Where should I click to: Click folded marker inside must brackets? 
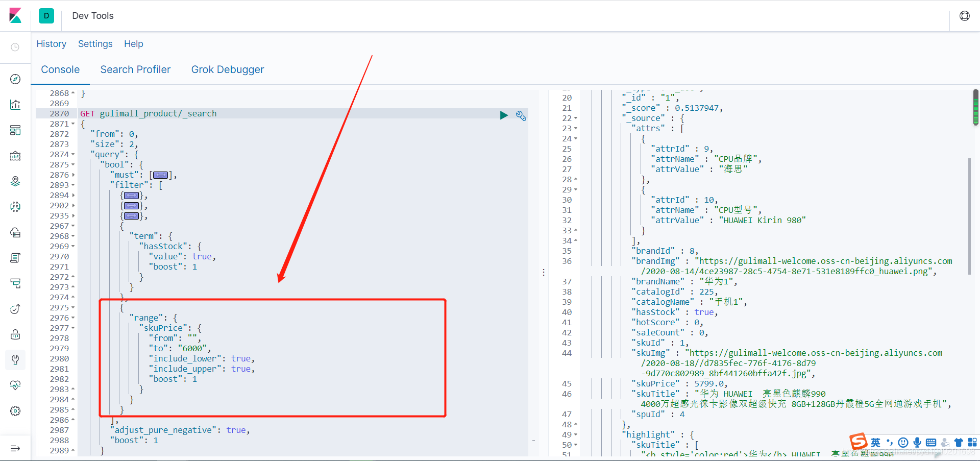pyautogui.click(x=161, y=175)
